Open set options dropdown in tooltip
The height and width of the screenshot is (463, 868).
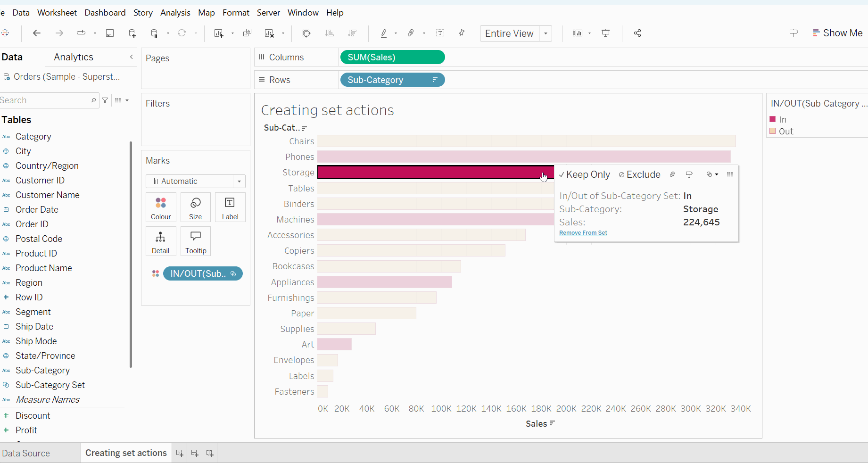[x=712, y=174]
